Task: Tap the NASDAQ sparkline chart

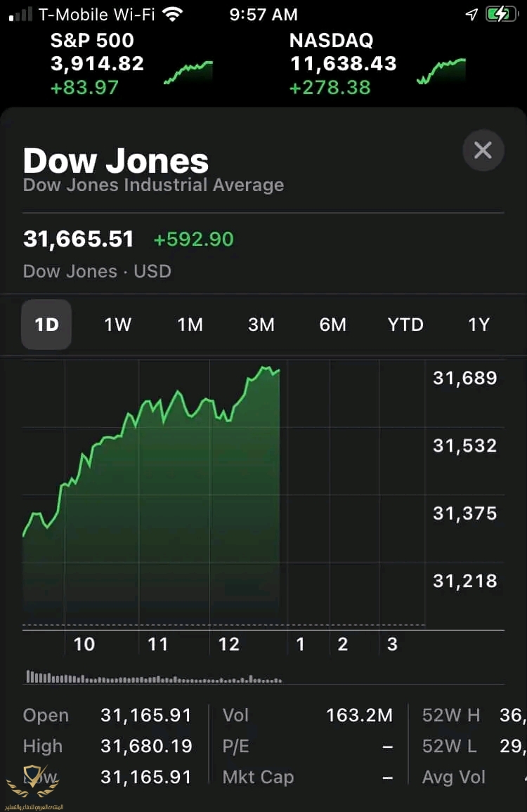Action: click(441, 72)
